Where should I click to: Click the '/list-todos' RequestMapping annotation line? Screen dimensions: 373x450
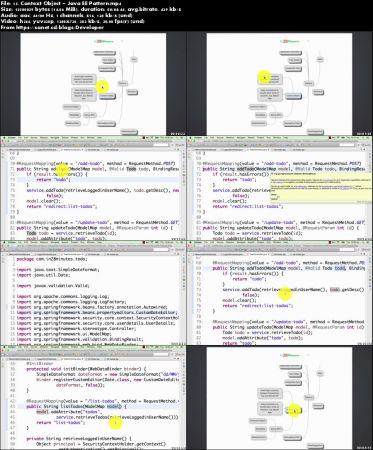[x=103, y=401]
